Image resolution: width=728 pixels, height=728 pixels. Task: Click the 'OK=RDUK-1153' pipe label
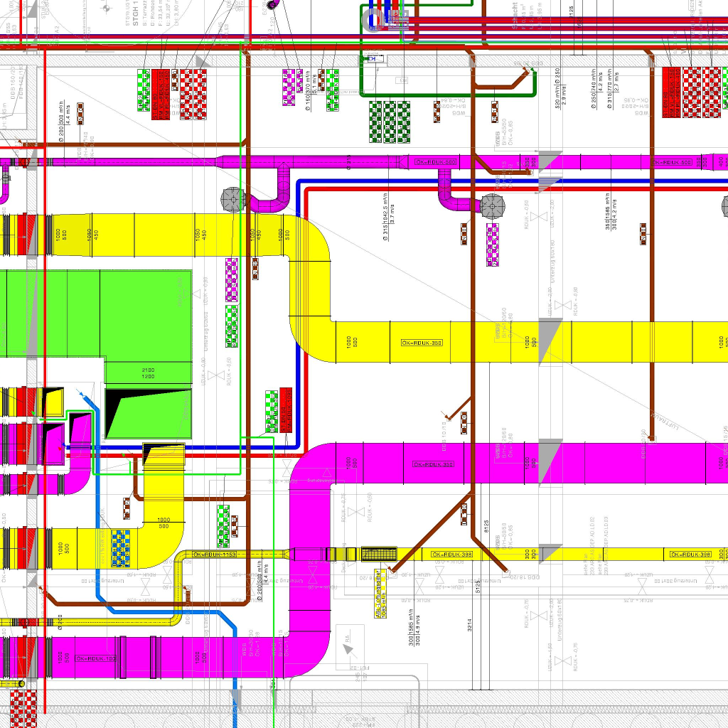215,555
